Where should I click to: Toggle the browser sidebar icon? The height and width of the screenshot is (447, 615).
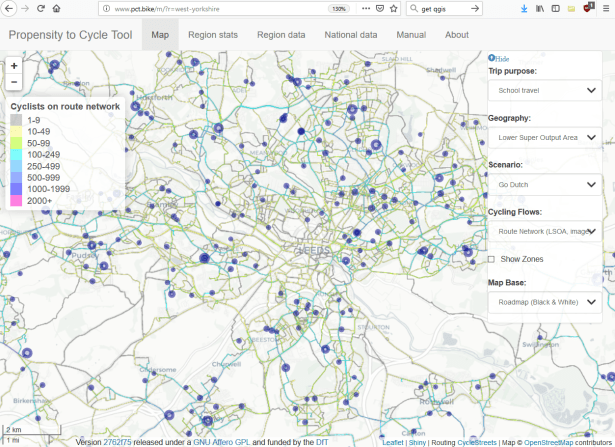[x=555, y=8]
